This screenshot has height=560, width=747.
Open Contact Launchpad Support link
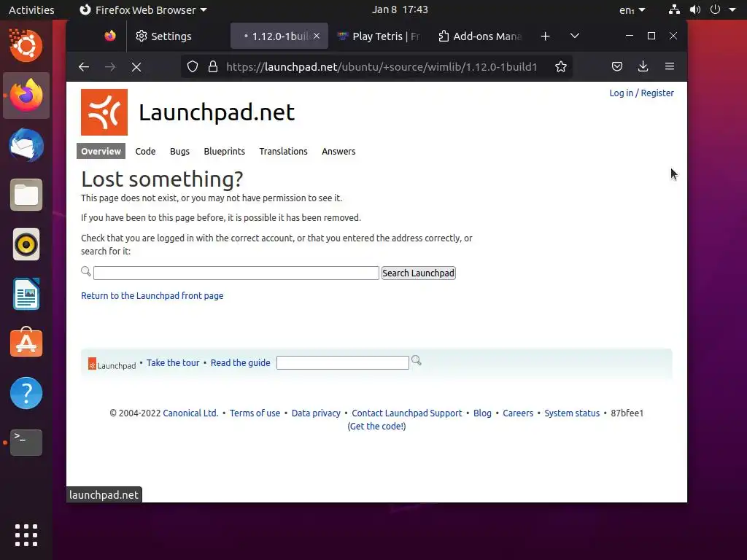[x=407, y=413]
